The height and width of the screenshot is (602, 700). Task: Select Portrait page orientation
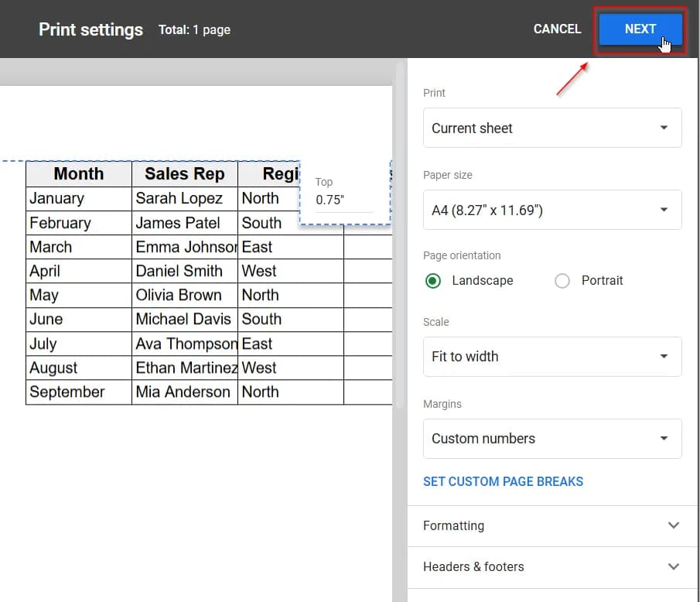click(x=562, y=281)
